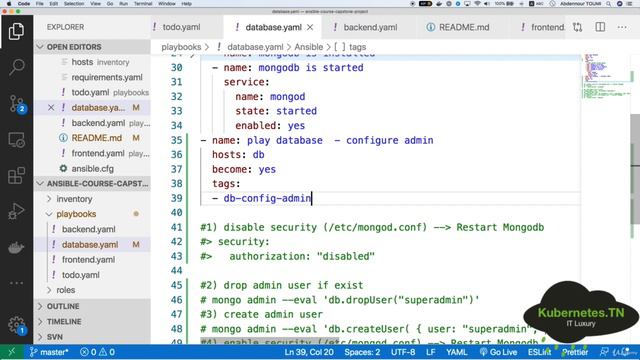Open ansible.cfg in Open Editors
Viewport: 640px width, 360px height.
tap(92, 169)
